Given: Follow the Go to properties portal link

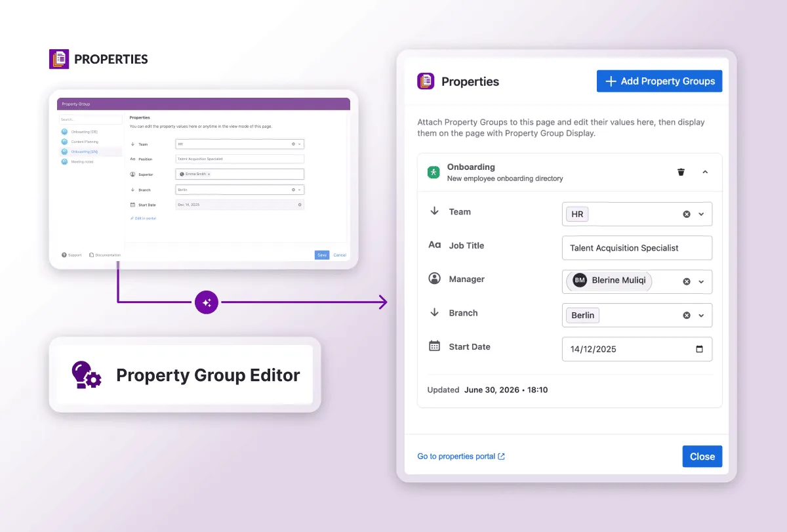Looking at the screenshot, I should 461,457.
